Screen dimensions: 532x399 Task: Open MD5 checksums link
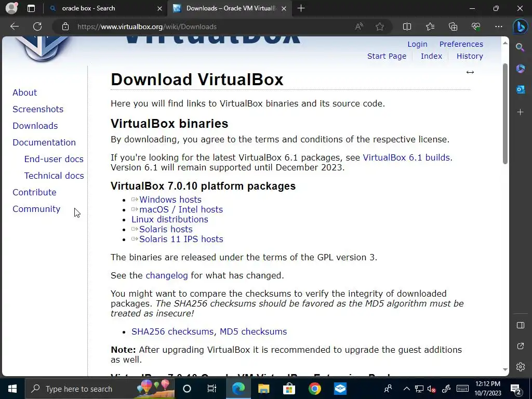[x=253, y=331]
